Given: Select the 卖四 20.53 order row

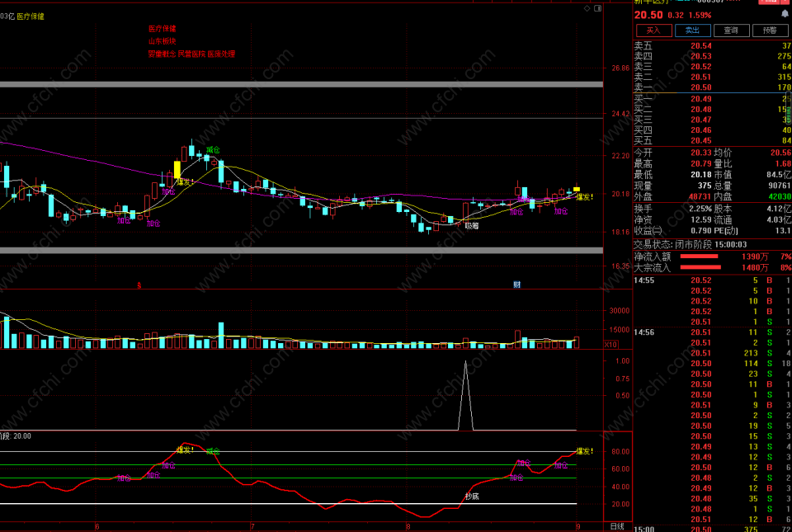Looking at the screenshot, I should [712, 56].
